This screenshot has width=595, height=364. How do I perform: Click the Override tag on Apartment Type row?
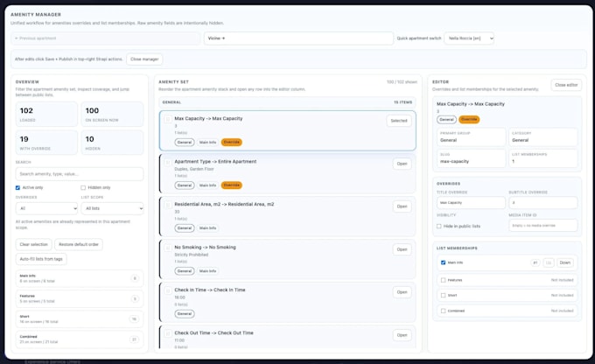232,185
